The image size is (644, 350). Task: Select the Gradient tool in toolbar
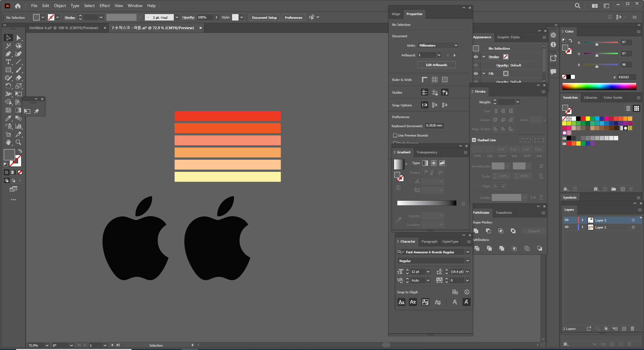[19, 110]
